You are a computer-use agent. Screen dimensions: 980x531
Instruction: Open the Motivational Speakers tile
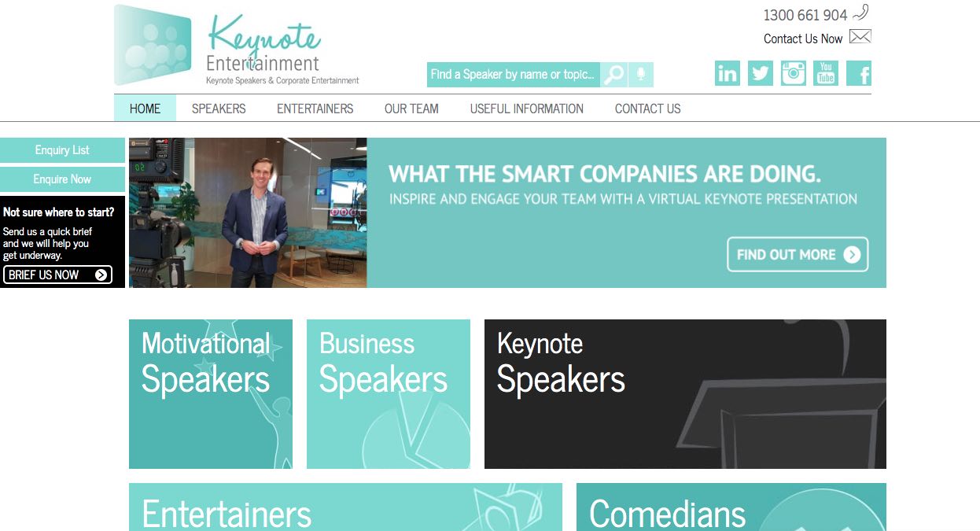tap(211, 394)
